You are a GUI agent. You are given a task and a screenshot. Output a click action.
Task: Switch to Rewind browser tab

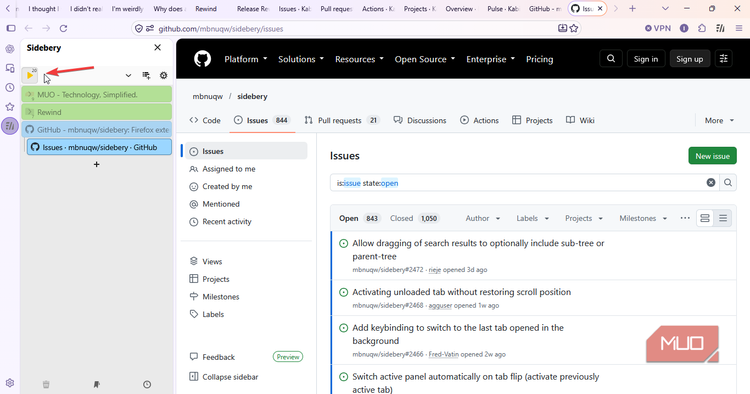point(206,9)
